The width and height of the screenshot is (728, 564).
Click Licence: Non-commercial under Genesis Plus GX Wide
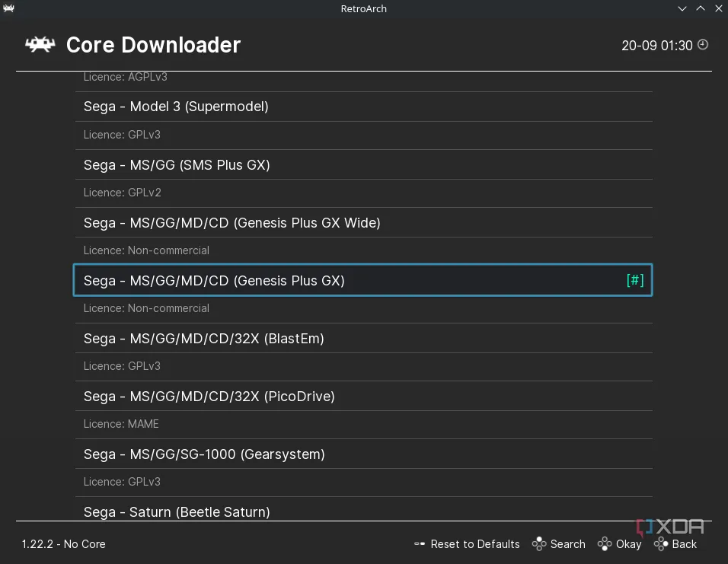click(x=146, y=250)
